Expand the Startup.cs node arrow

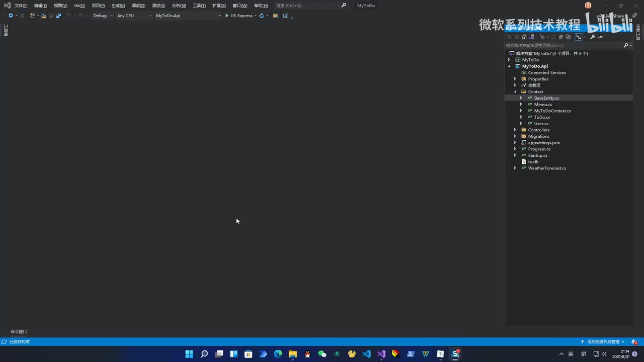pyautogui.click(x=515, y=155)
